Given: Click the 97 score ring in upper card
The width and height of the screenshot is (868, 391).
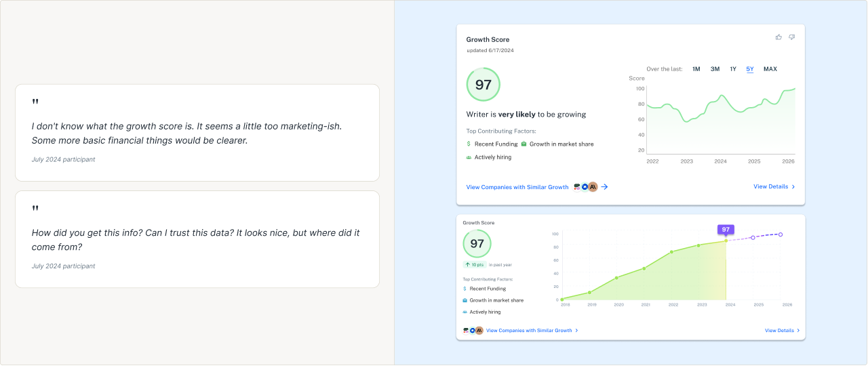Looking at the screenshot, I should pyautogui.click(x=483, y=85).
